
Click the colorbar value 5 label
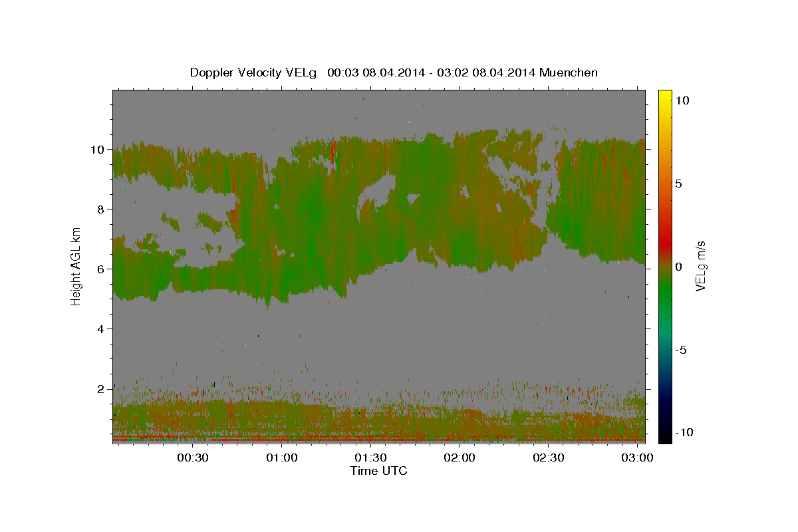tap(678, 184)
